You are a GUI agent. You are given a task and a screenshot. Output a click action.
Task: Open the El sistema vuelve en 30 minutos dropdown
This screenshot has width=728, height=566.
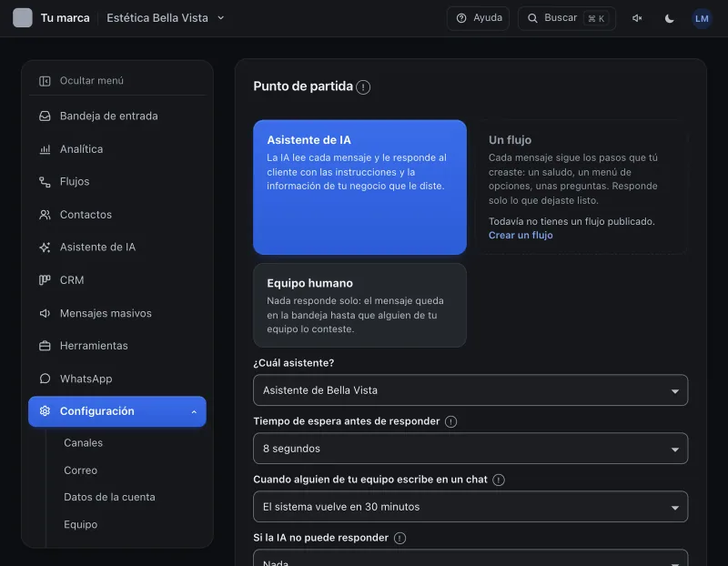(470, 507)
